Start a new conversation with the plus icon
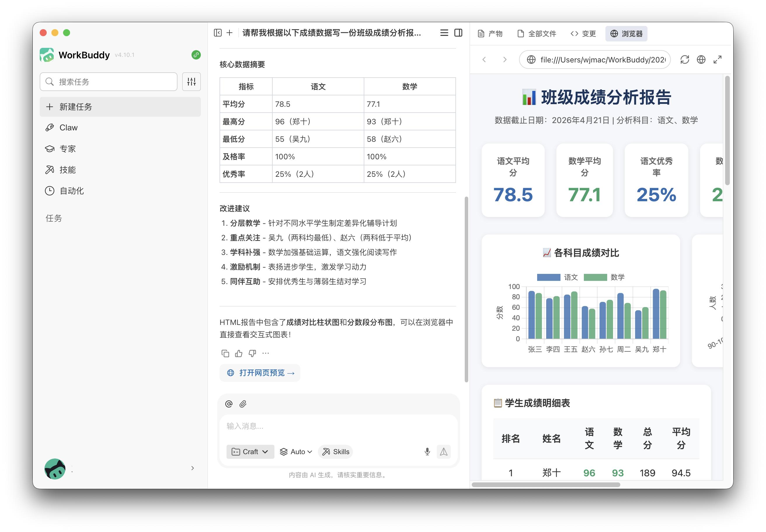 pos(229,33)
